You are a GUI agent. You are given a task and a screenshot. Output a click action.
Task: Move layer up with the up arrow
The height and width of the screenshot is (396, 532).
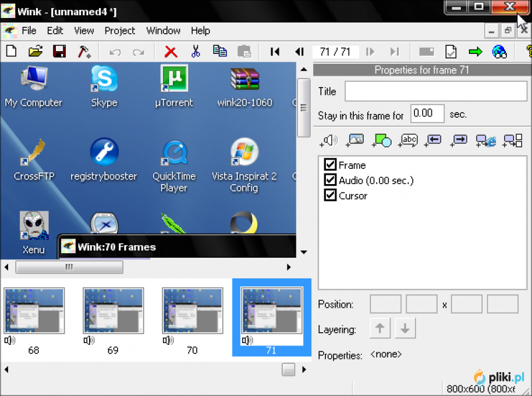point(380,328)
